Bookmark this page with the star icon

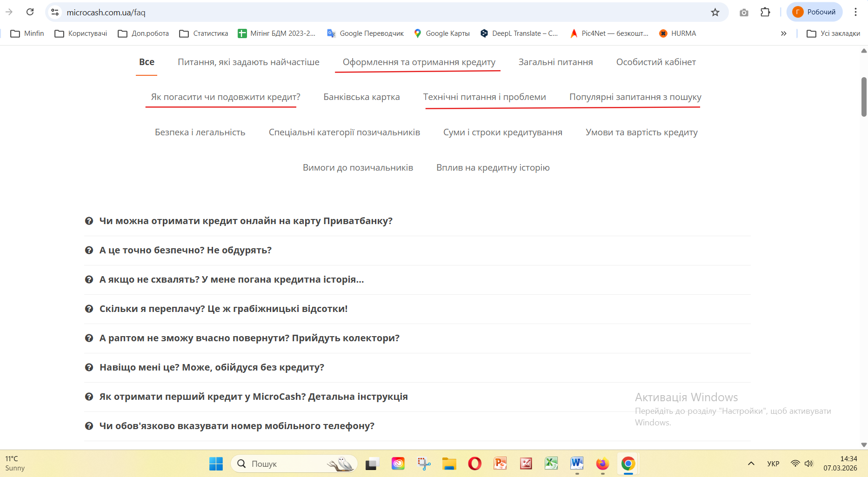click(x=715, y=12)
